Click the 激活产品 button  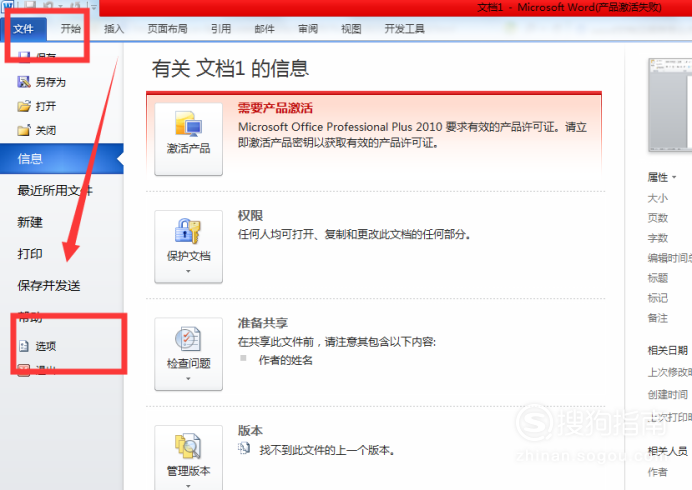click(x=188, y=139)
